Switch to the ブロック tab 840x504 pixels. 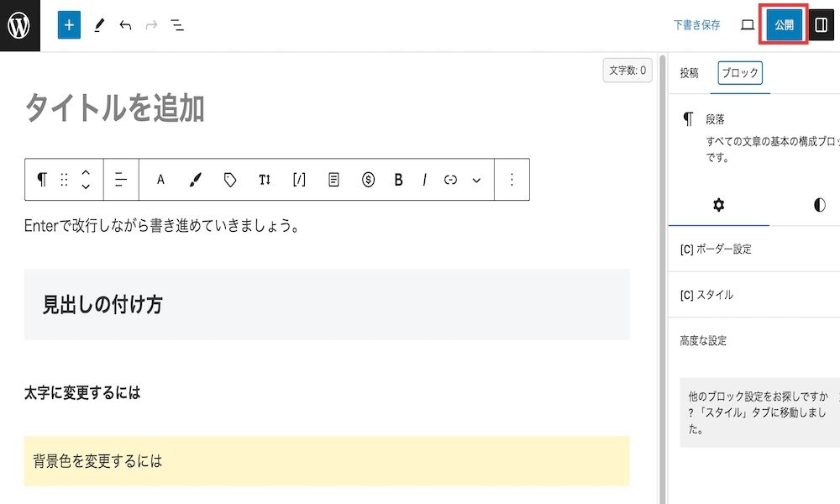pyautogui.click(x=740, y=73)
